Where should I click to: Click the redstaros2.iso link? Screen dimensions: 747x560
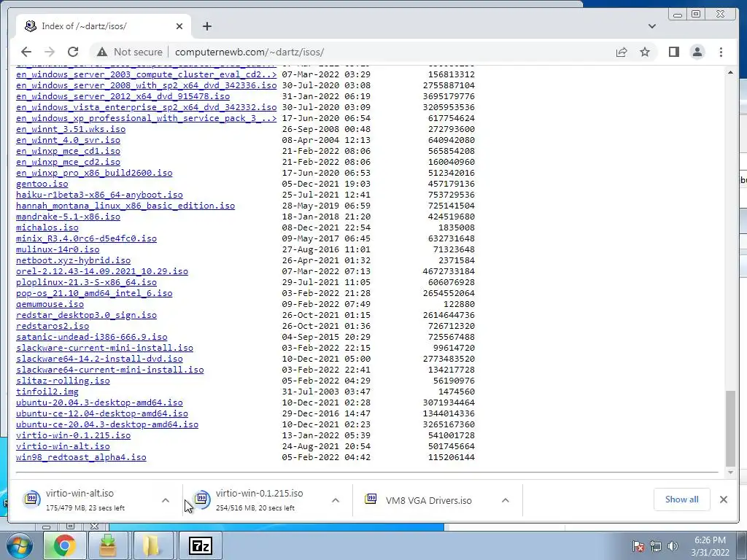point(53,326)
